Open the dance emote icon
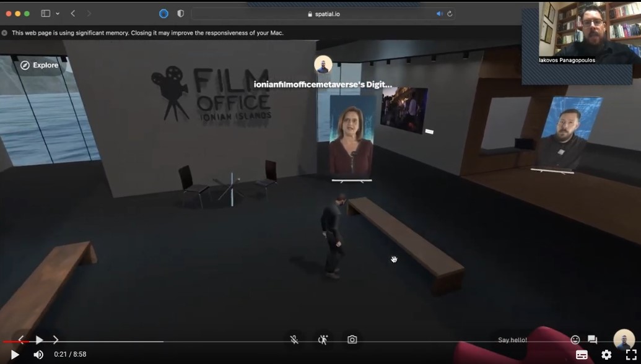 point(323,339)
